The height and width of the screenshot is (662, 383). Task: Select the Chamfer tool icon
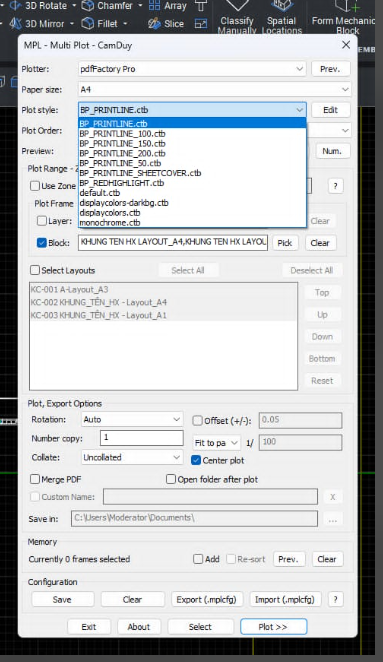tap(88, 6)
